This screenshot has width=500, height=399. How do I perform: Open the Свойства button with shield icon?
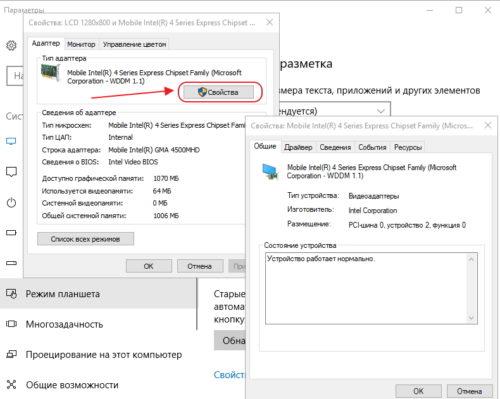tap(219, 92)
